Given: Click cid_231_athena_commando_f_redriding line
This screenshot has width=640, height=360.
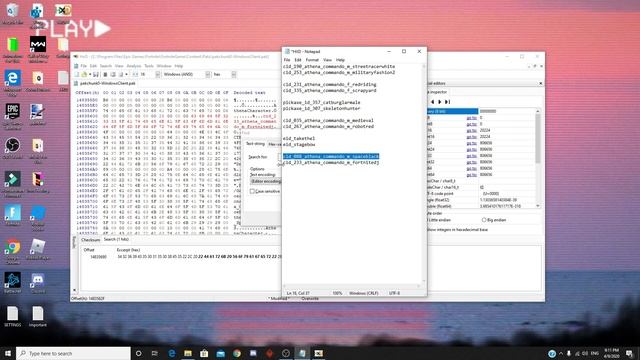Looking at the screenshot, I should coord(330,84).
